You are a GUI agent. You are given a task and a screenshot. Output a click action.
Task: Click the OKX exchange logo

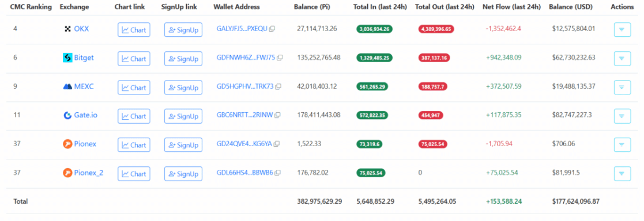pos(68,29)
